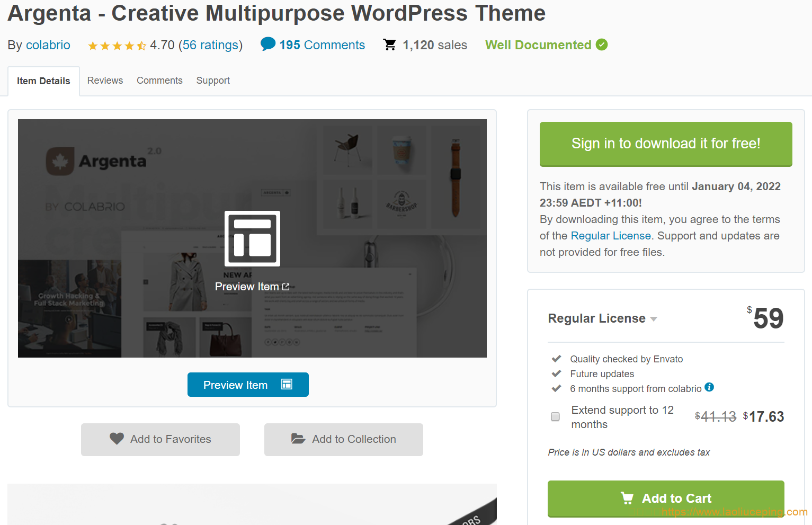
Task: Click the cart icon in Add to Cart
Action: tap(627, 498)
